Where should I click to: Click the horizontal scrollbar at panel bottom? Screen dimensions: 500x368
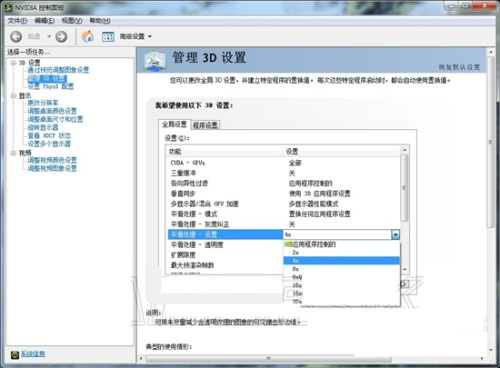click(268, 358)
